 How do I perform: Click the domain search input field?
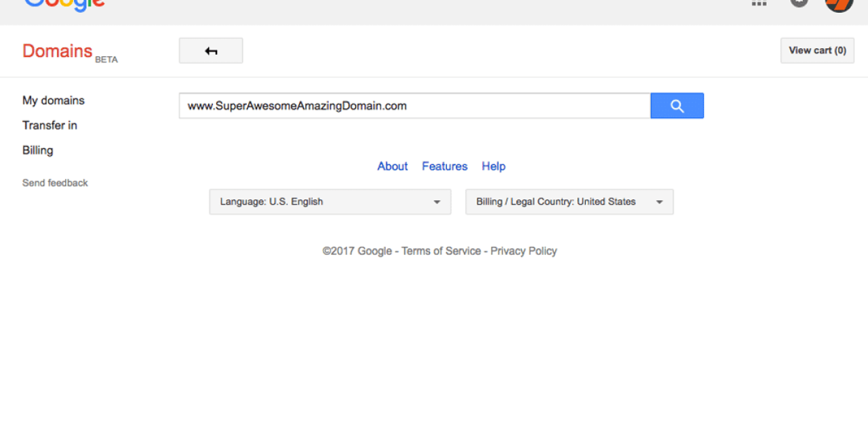tap(415, 106)
